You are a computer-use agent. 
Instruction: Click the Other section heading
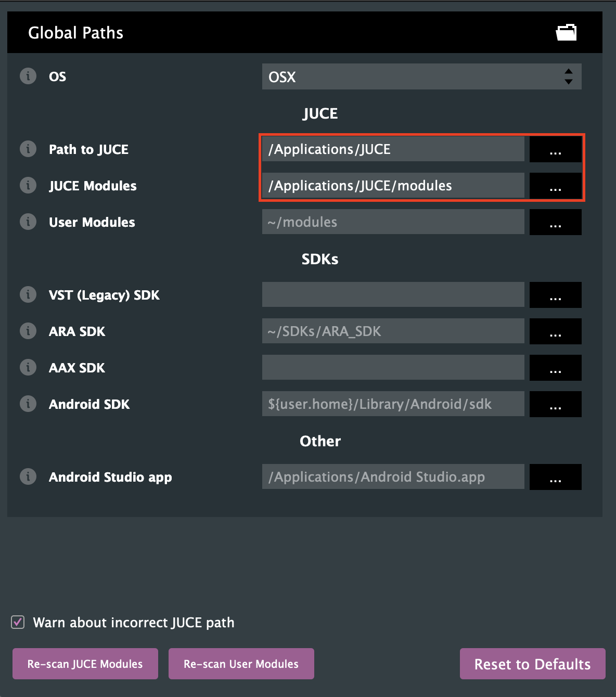[x=320, y=441]
